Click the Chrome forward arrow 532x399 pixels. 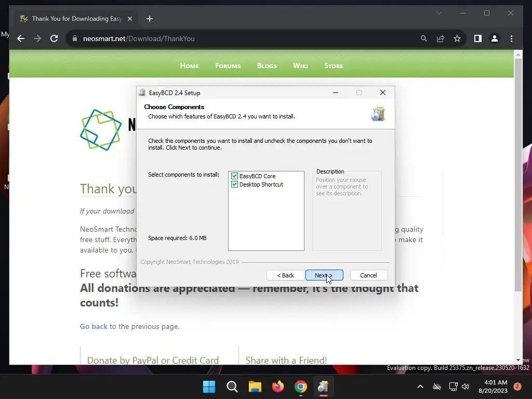point(37,38)
